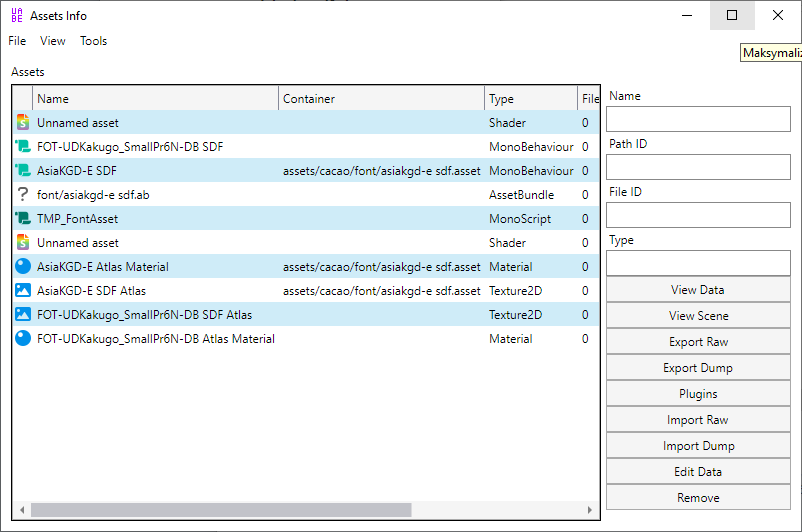This screenshot has height=532, width=802.
Task: Select the TMP_FontAsset row name
Action: tap(77, 219)
